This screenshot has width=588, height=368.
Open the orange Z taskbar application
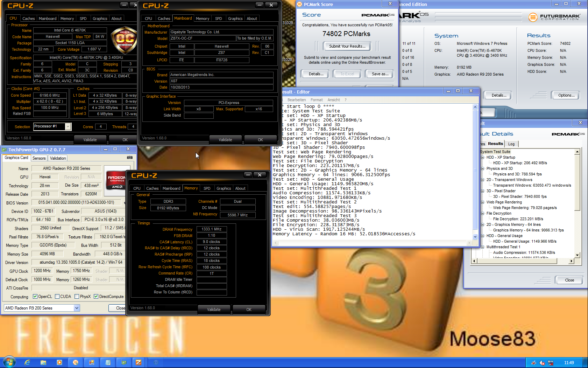(x=139, y=362)
